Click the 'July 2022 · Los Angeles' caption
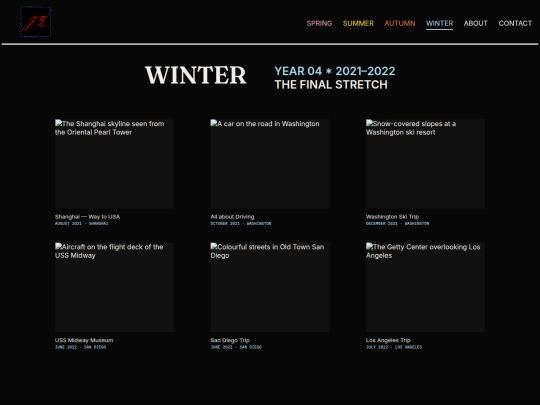The width and height of the screenshot is (540, 405). [x=394, y=347]
